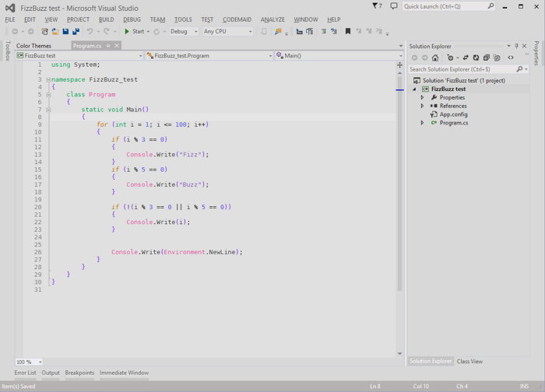Screen dimensions: 545x392
Task: Switch to the Class View tab
Action: (x=469, y=361)
